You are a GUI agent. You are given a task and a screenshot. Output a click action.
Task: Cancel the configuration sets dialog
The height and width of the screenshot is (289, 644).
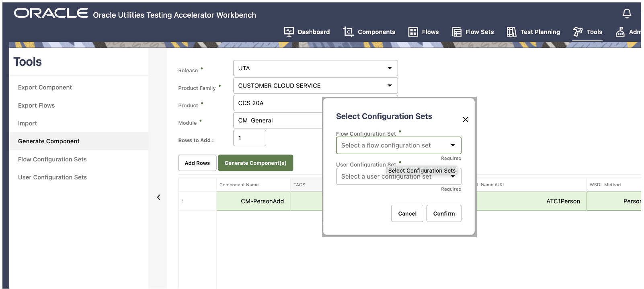point(407,214)
